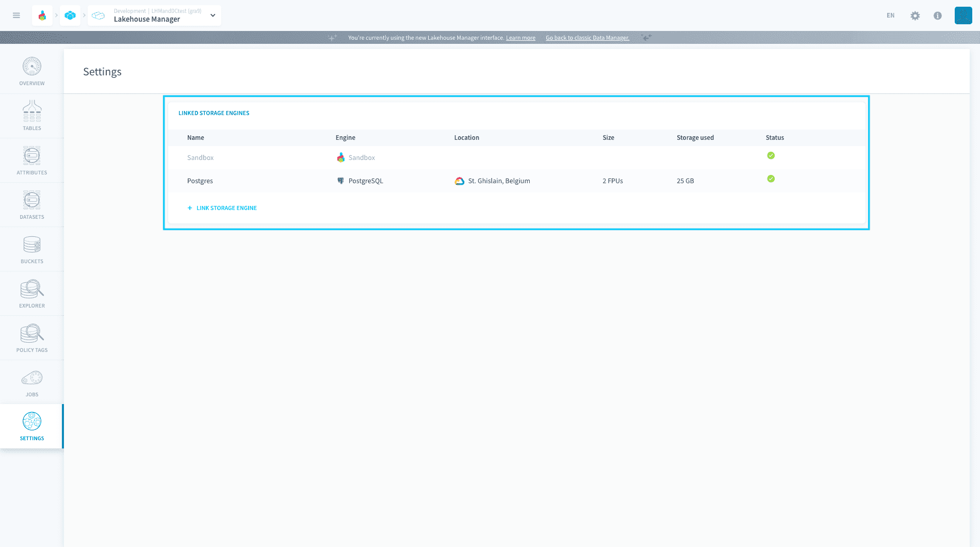Click the blue cube project icon

pos(70,15)
